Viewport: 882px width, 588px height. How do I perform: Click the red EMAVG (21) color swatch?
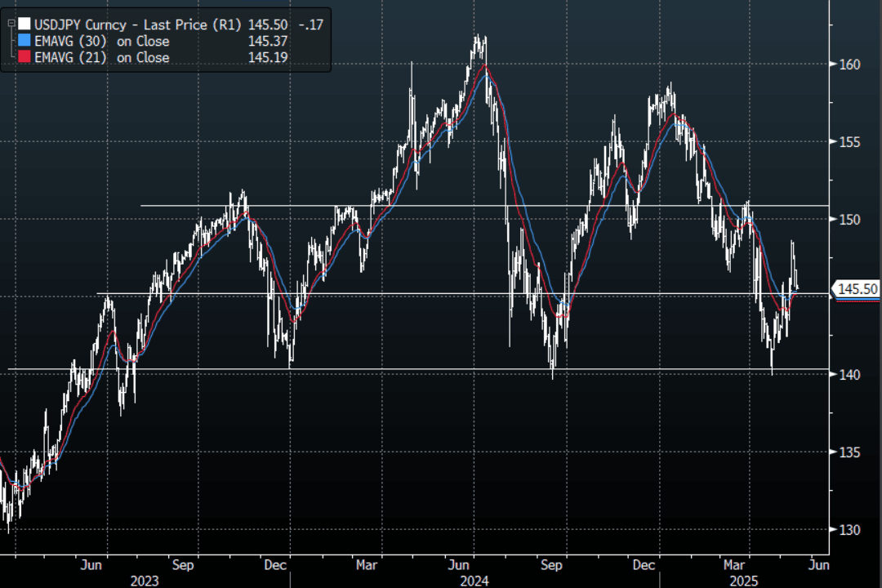point(25,57)
